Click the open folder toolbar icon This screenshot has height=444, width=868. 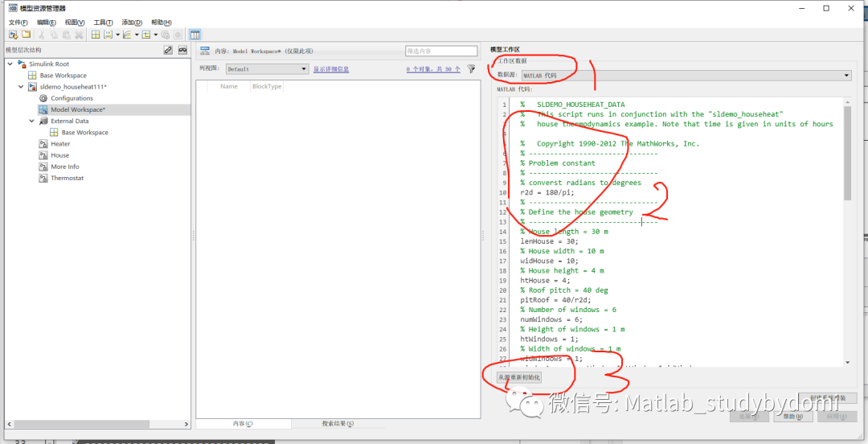click(x=26, y=35)
